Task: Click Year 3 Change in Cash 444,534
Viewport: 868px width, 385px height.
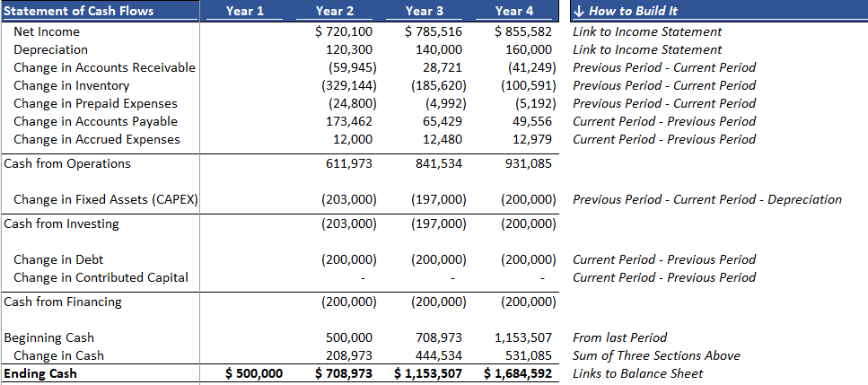Action: [x=440, y=355]
